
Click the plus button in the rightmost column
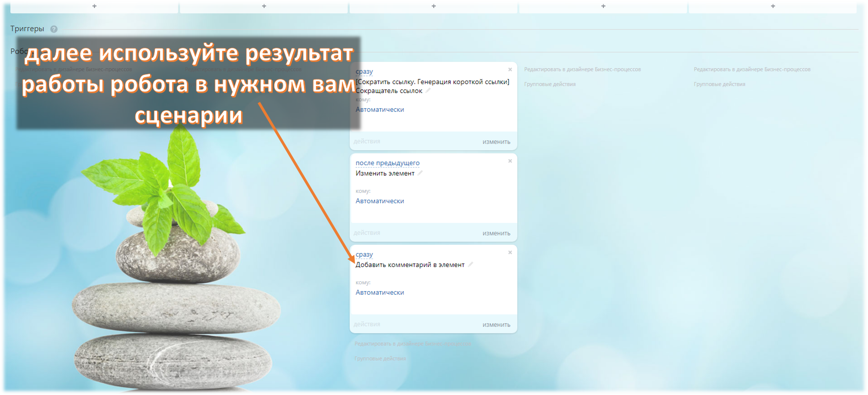pos(772,6)
